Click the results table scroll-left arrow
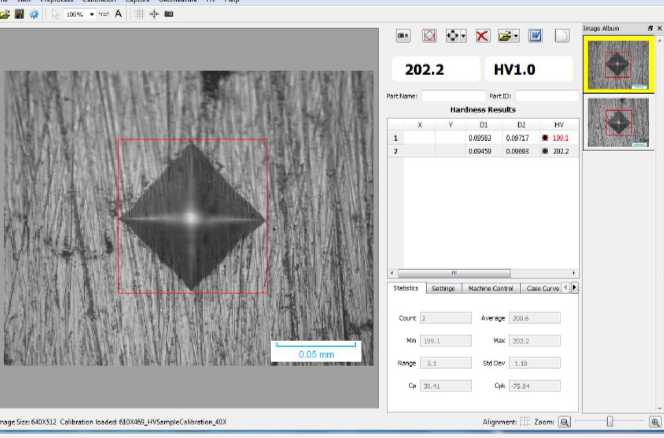This screenshot has width=664, height=438. [392, 273]
